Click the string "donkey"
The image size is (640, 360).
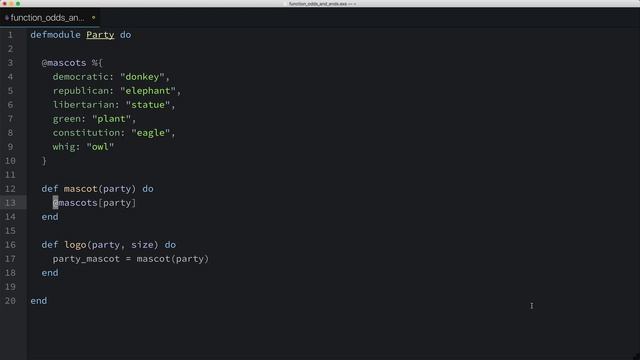click(x=142, y=77)
